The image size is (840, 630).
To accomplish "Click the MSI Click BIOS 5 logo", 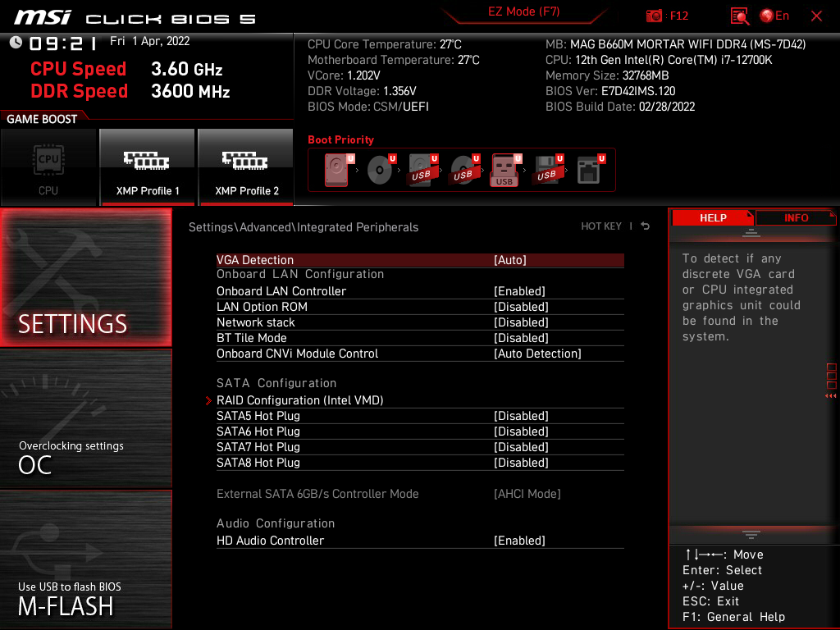I will click(x=135, y=18).
